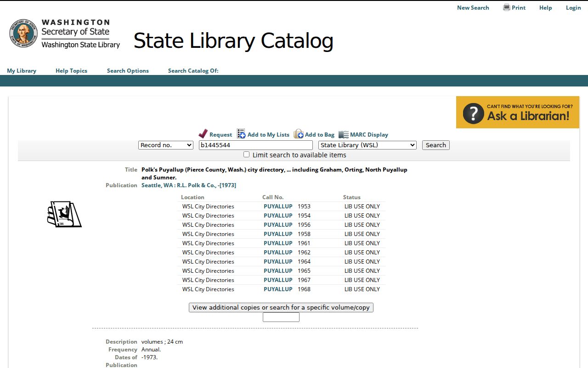
Task: Open PUYALLUP call number for 1961
Action: pyautogui.click(x=278, y=243)
